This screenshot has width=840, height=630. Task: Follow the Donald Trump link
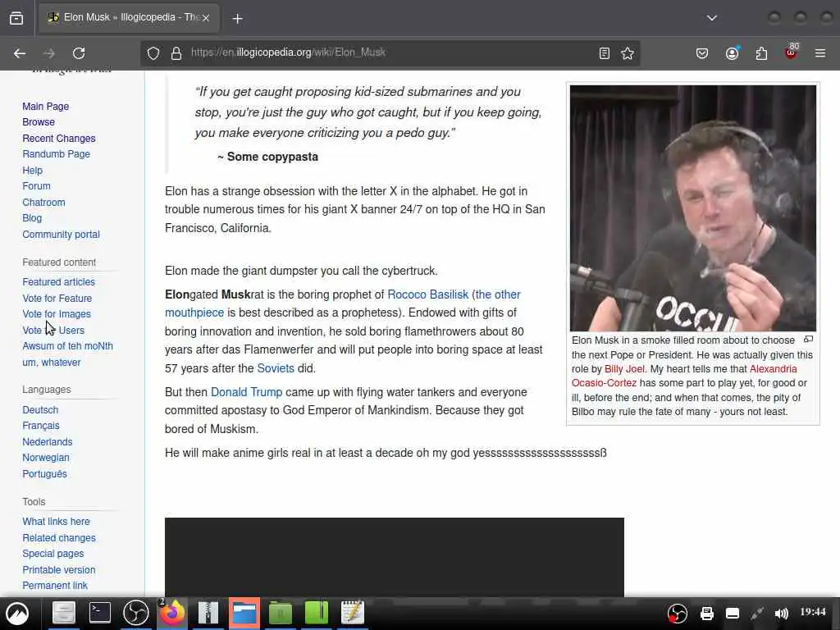[x=246, y=392]
